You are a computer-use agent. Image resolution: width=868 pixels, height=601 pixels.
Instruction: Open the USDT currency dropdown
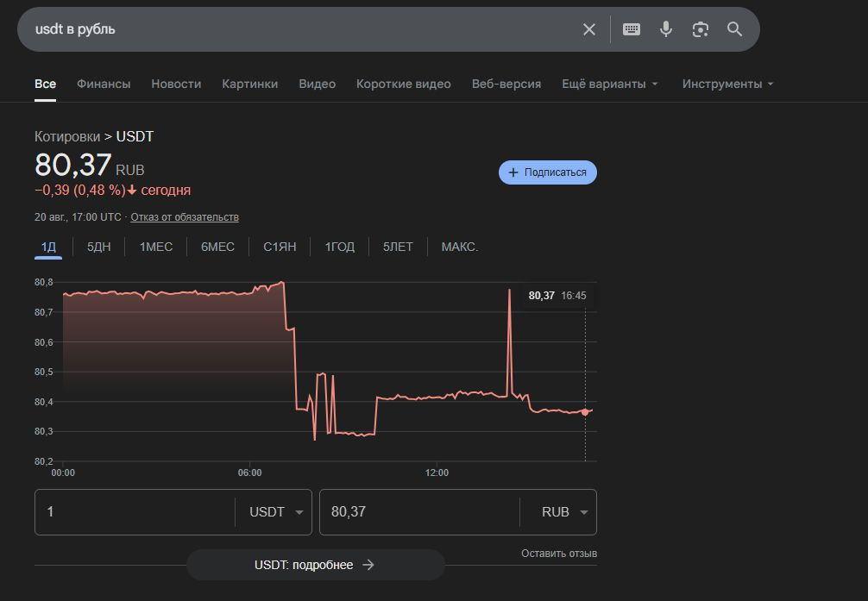pos(276,512)
